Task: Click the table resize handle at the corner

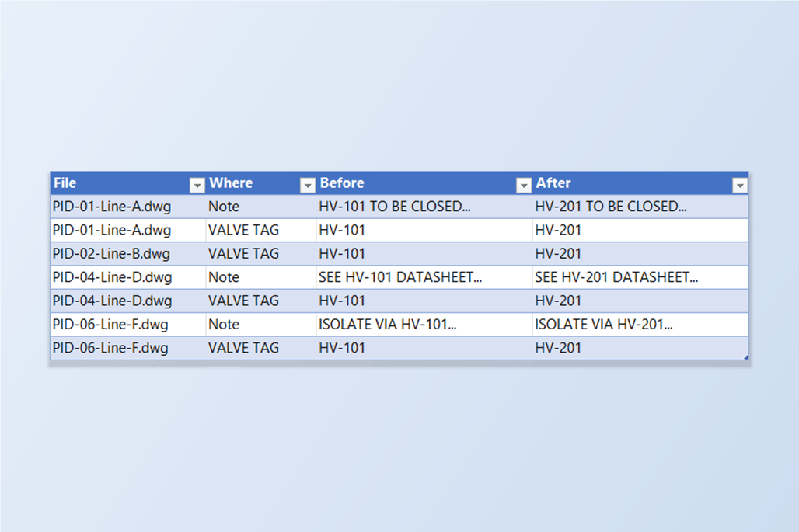Action: click(746, 357)
